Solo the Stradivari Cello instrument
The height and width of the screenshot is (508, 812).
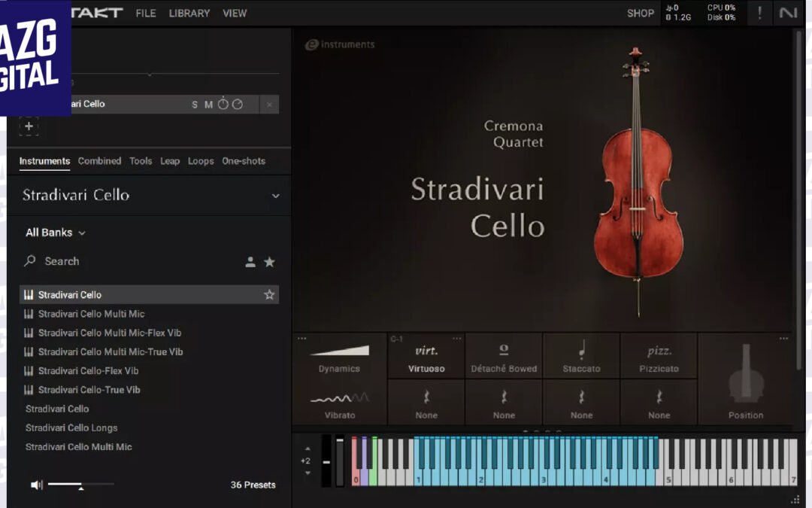pyautogui.click(x=195, y=104)
